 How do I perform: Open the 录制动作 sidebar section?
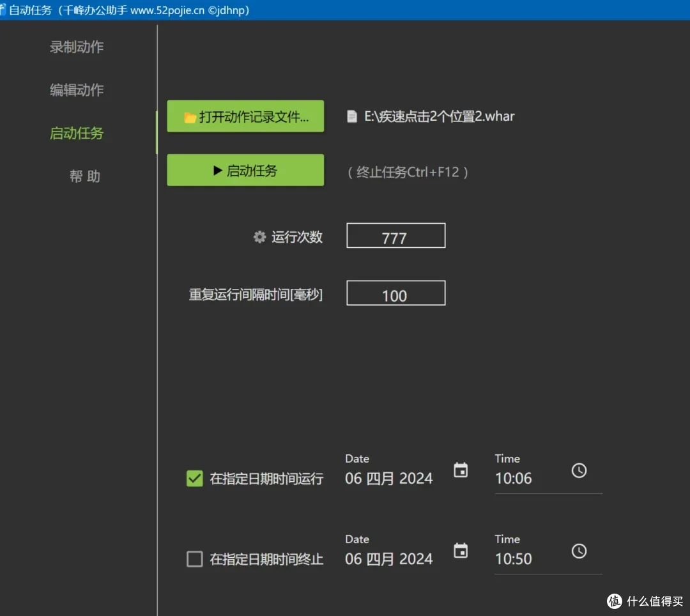coord(77,47)
